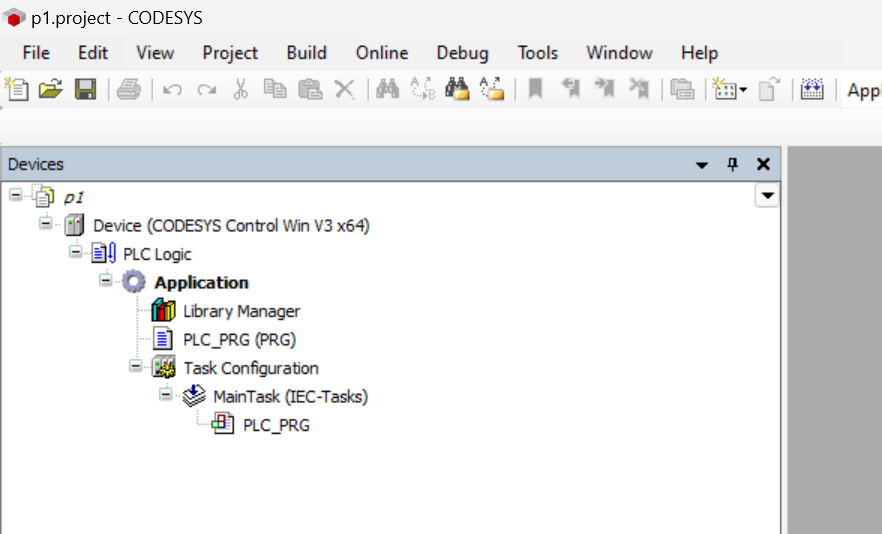This screenshot has width=882, height=534.
Task: Click the Redo arrow icon
Action: coord(206,89)
